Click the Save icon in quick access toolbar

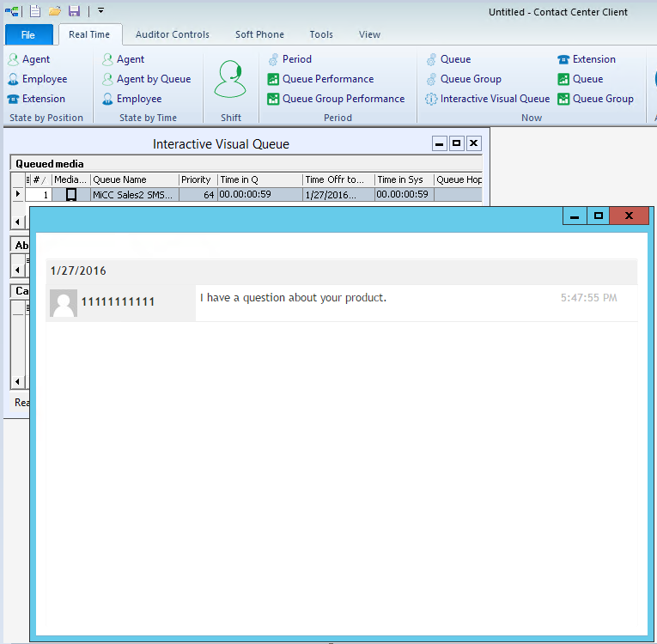(74, 11)
